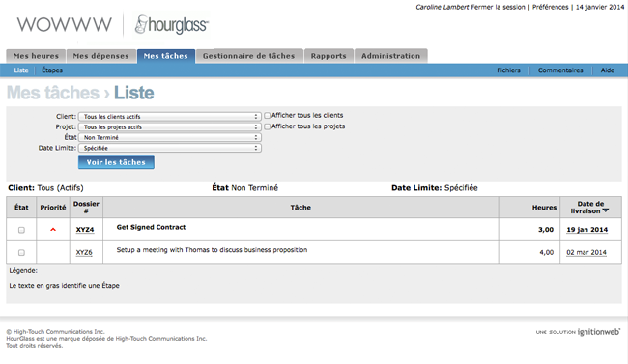
Task: Click the red priority arrow for XYZ4
Action: [x=53, y=230]
